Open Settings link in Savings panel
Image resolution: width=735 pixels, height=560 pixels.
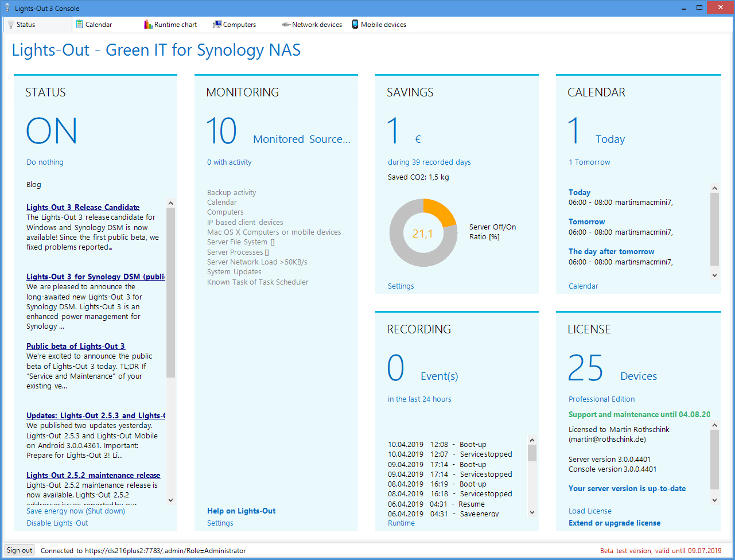click(x=401, y=286)
